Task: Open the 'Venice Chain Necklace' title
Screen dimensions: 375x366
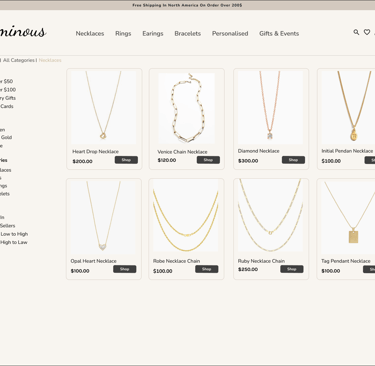Action: coord(182,152)
